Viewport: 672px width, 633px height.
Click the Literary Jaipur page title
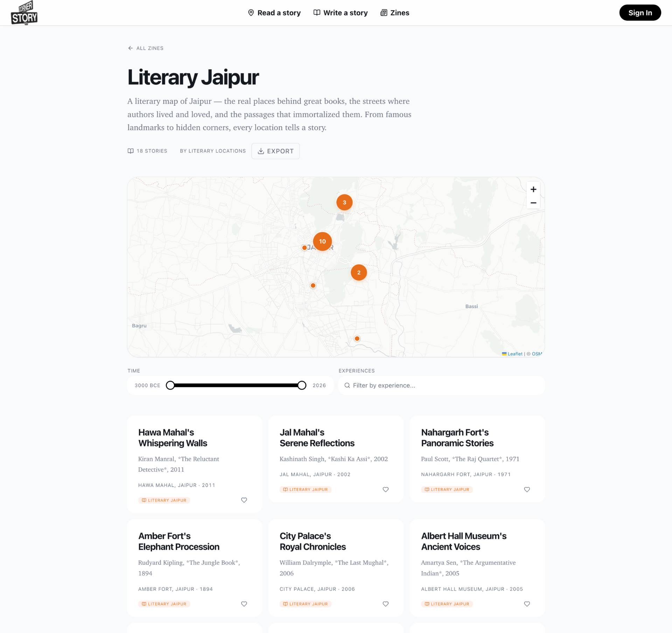(x=193, y=78)
